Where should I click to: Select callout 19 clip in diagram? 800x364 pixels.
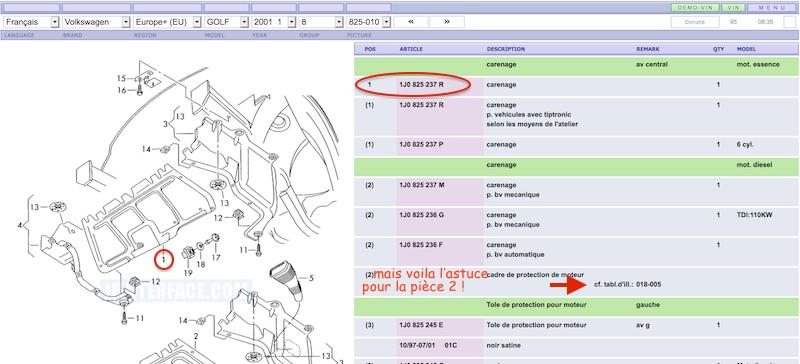tap(188, 273)
